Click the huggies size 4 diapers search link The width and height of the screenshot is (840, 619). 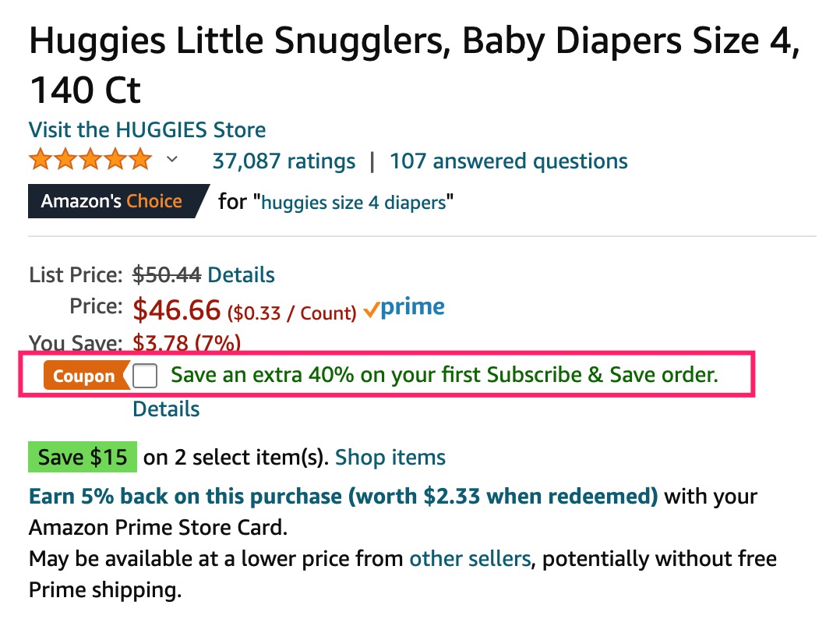355,202
